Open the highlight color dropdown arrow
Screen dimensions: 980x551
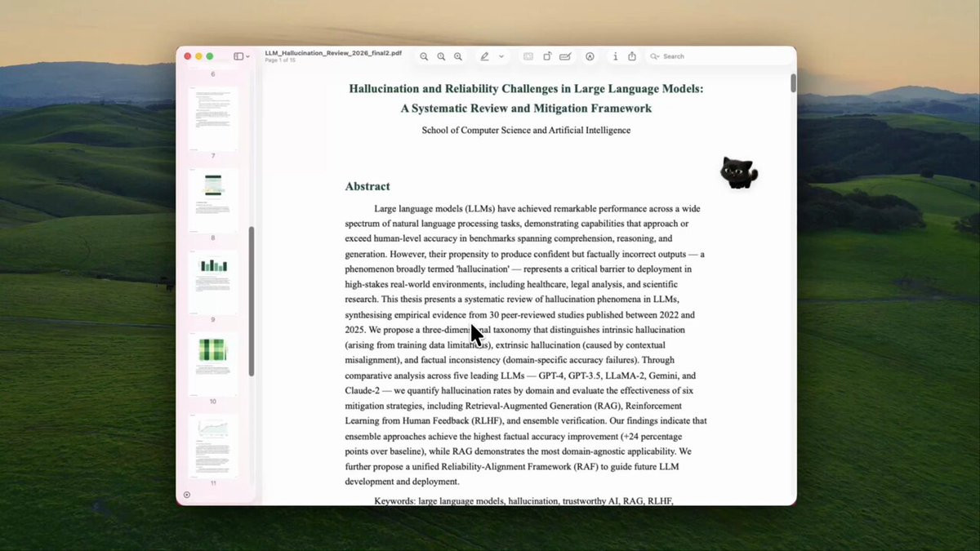(x=501, y=56)
